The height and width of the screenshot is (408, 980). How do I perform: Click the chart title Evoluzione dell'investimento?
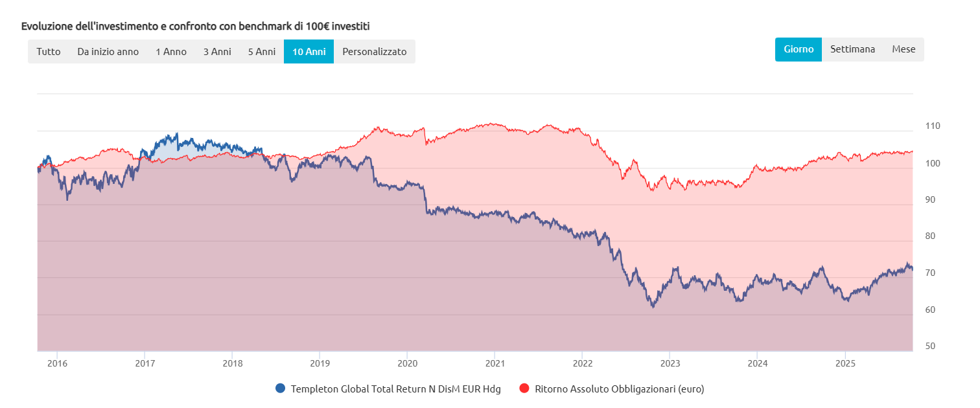(195, 27)
